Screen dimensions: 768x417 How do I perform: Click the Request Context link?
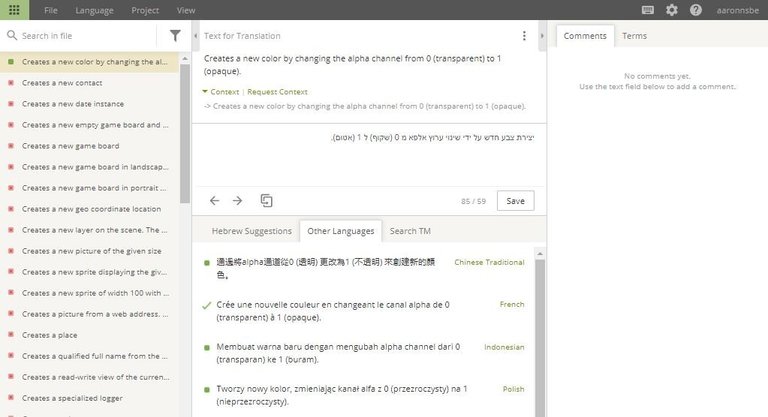[x=277, y=92]
